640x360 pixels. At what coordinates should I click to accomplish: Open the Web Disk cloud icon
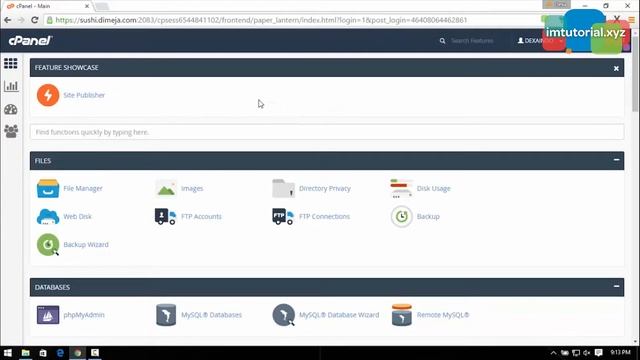[x=48, y=217]
